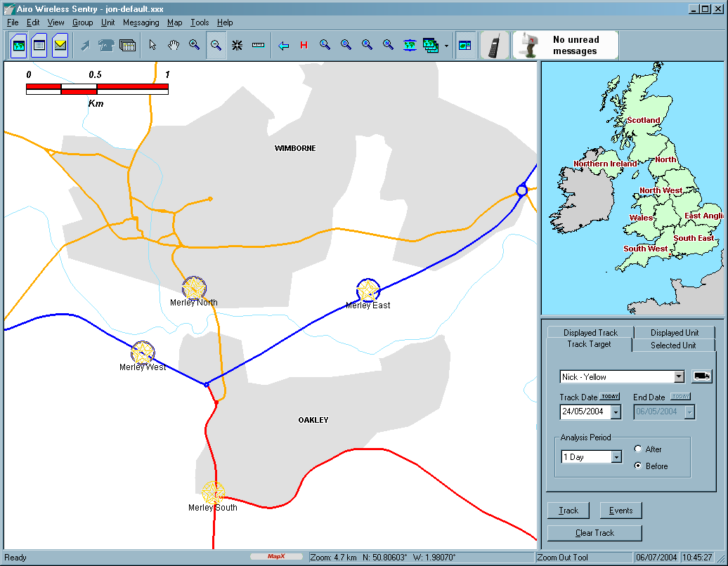
Task: Click Scotland on the overview map
Action: tap(644, 120)
